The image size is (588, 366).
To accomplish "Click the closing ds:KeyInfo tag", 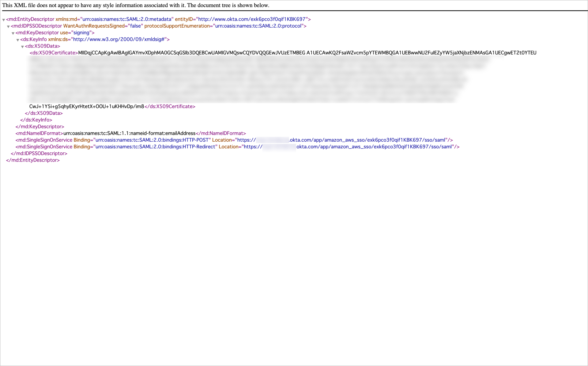I will [36, 120].
